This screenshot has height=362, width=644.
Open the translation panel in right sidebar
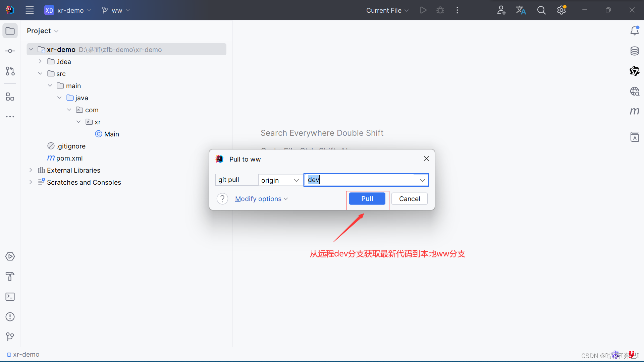point(634,137)
